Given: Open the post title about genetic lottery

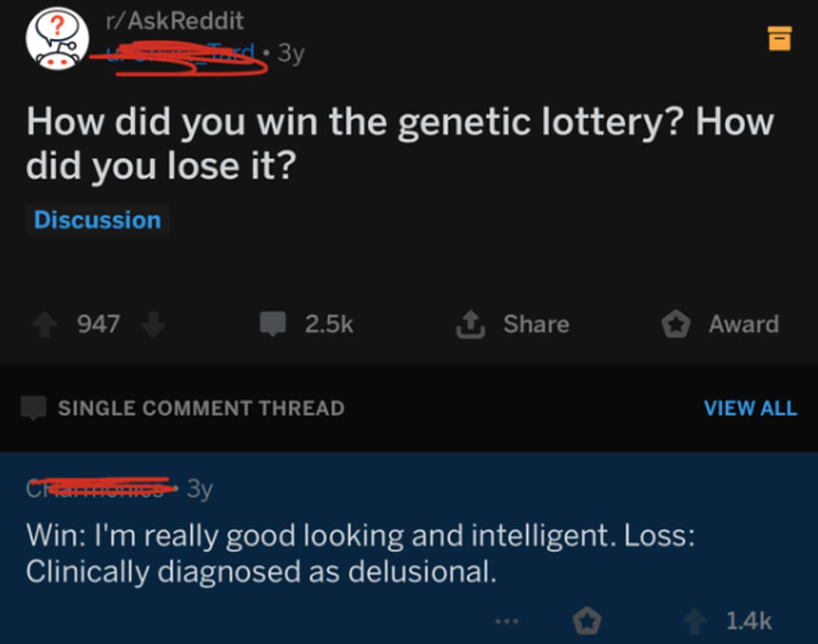Looking at the screenshot, I should click(400, 143).
